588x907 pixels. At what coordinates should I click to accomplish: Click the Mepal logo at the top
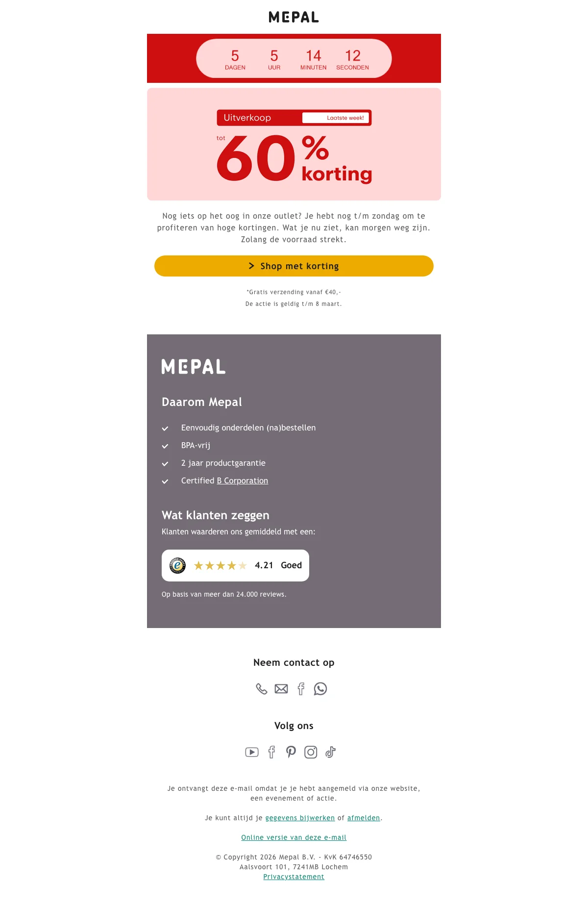coord(294,17)
